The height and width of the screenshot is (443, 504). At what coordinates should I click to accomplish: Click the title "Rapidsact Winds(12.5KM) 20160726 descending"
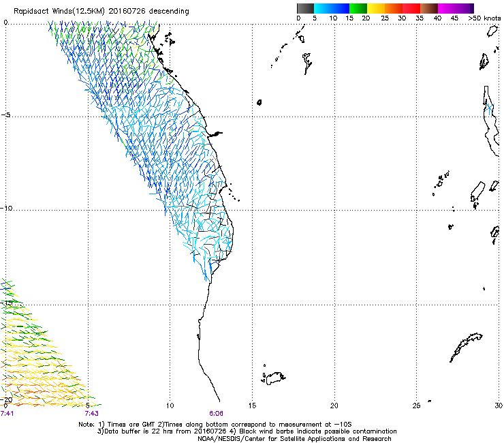click(101, 12)
